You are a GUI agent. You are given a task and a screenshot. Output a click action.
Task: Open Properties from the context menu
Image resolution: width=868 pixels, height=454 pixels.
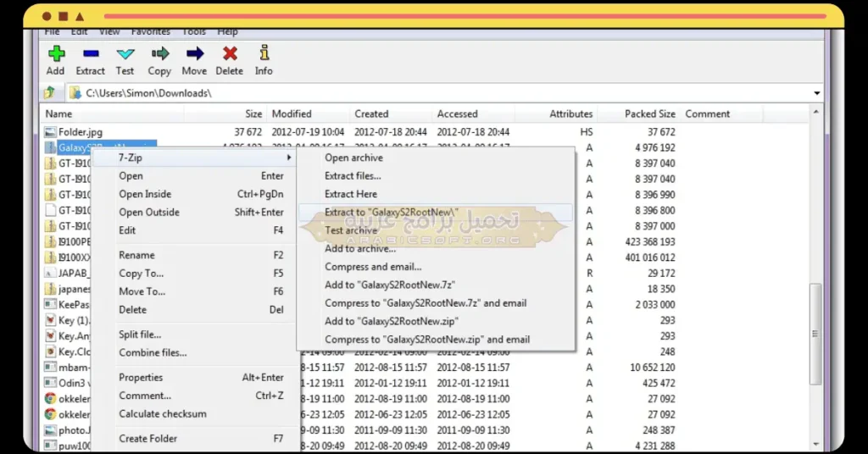click(x=194, y=377)
